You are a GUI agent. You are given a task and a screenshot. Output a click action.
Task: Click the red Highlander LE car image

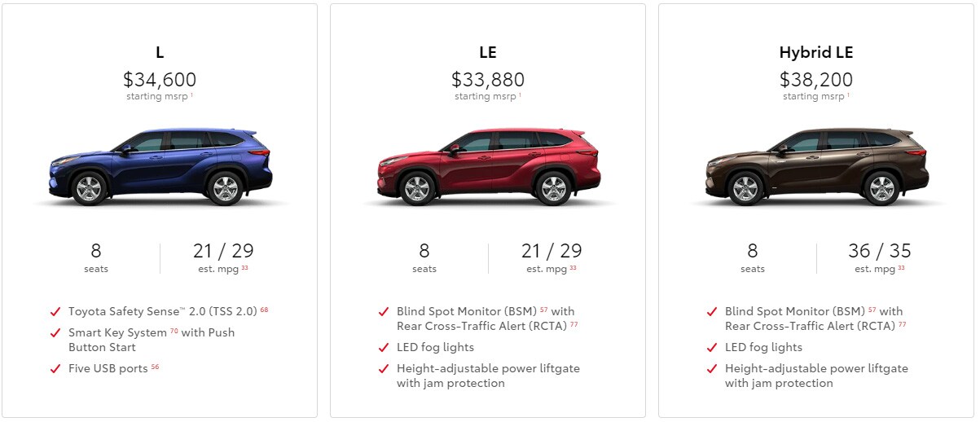(488, 167)
